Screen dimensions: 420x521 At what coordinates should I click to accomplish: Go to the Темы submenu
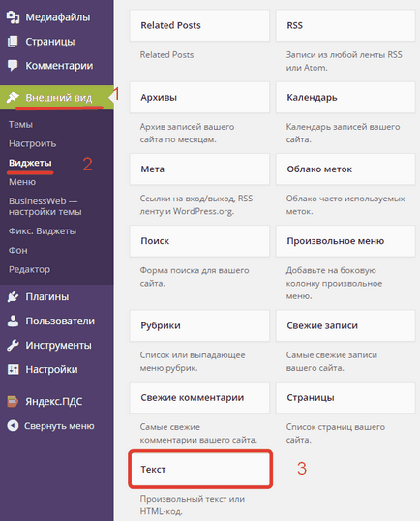[20, 124]
